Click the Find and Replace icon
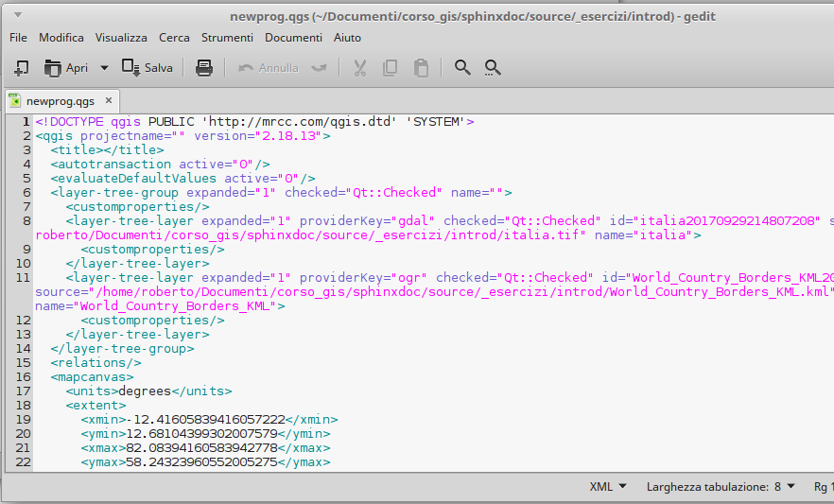834x504 pixels. 493,67
